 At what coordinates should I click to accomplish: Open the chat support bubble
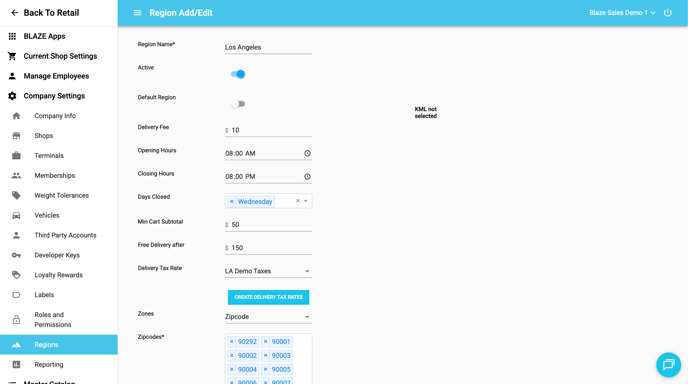coord(668,365)
